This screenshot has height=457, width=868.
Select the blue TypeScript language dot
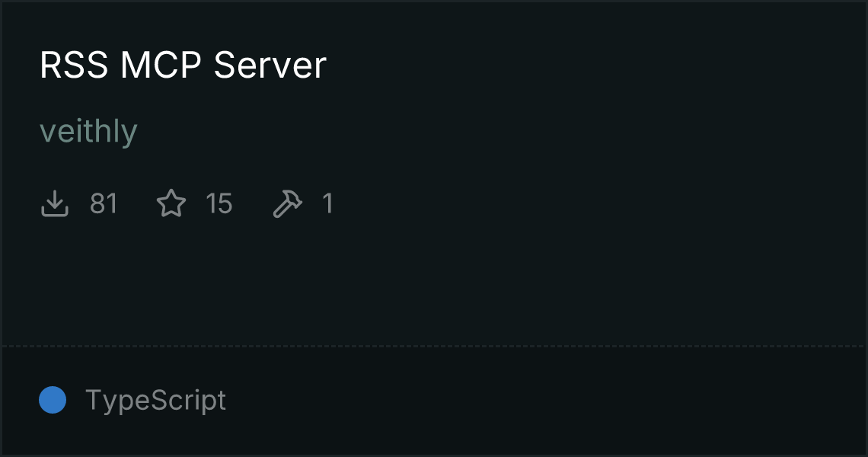coord(53,400)
